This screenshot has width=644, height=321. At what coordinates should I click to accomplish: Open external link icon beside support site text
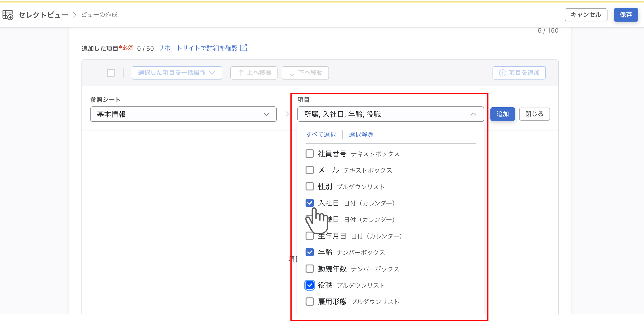point(244,47)
